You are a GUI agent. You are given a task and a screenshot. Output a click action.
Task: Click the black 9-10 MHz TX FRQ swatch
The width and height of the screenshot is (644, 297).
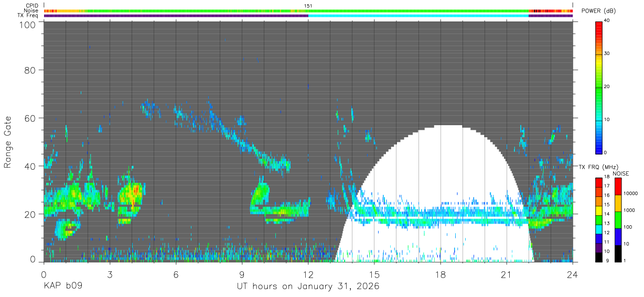pos(599,257)
